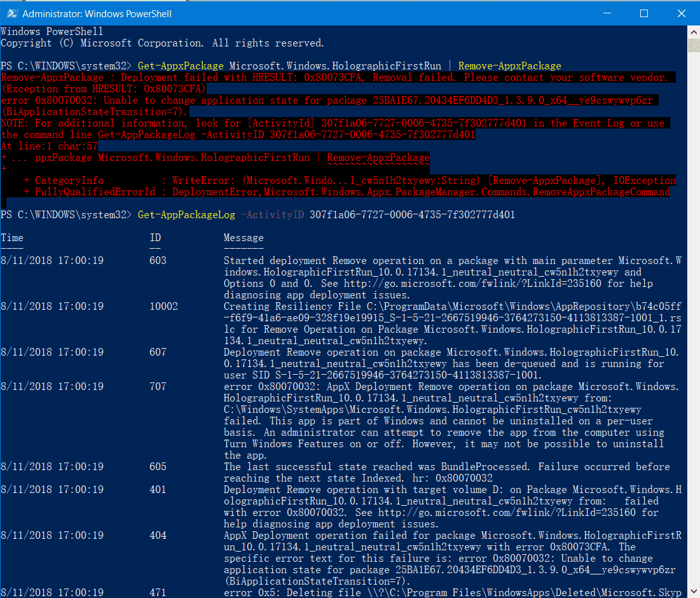The height and width of the screenshot is (598, 700).
Task: Click the timestamp in the ID 404 row
Action: tap(52, 536)
